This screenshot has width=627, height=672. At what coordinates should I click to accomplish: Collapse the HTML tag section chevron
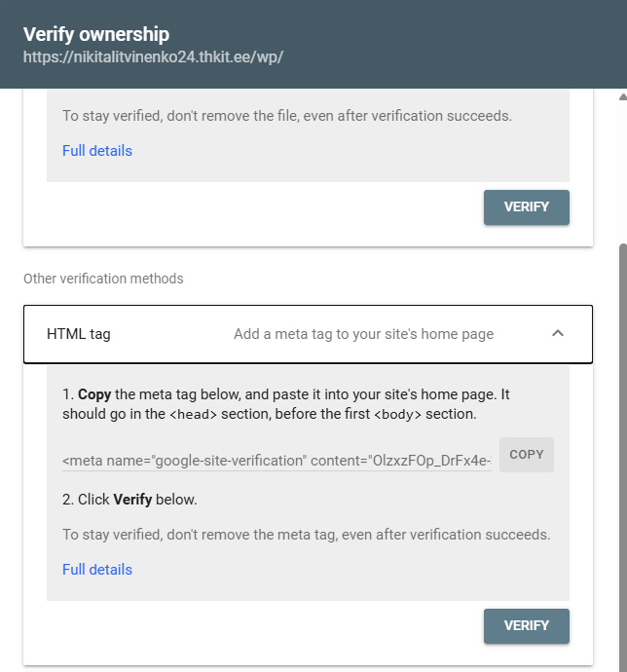pyautogui.click(x=558, y=333)
